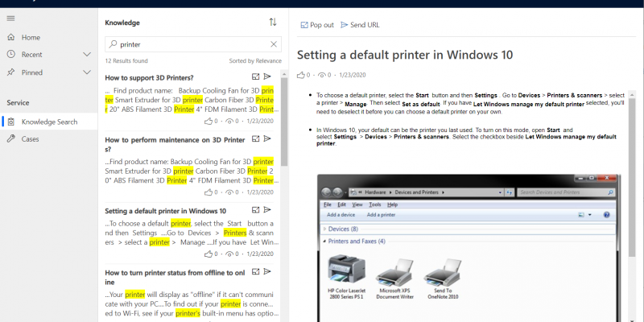Click the Home house icon

coord(11,37)
